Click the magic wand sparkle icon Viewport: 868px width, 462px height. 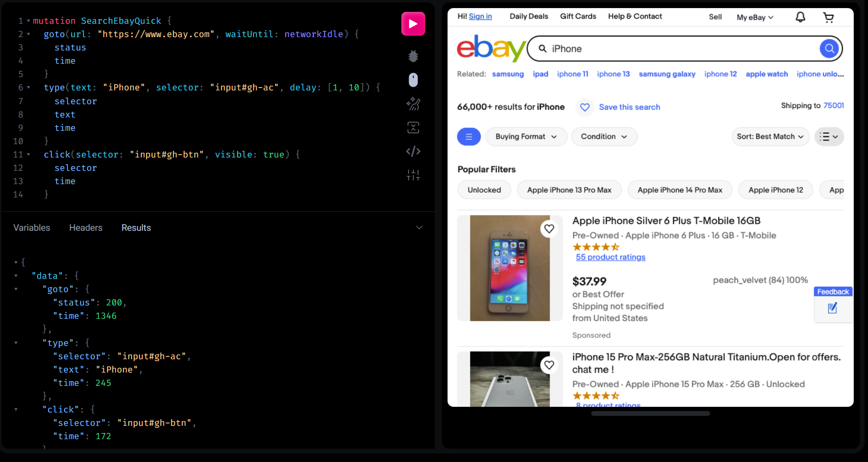(x=413, y=104)
